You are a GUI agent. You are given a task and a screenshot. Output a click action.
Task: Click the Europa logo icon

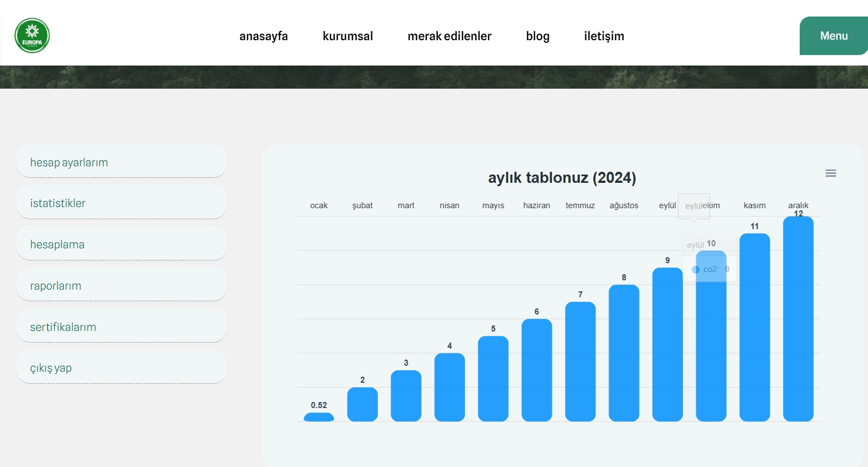click(32, 36)
